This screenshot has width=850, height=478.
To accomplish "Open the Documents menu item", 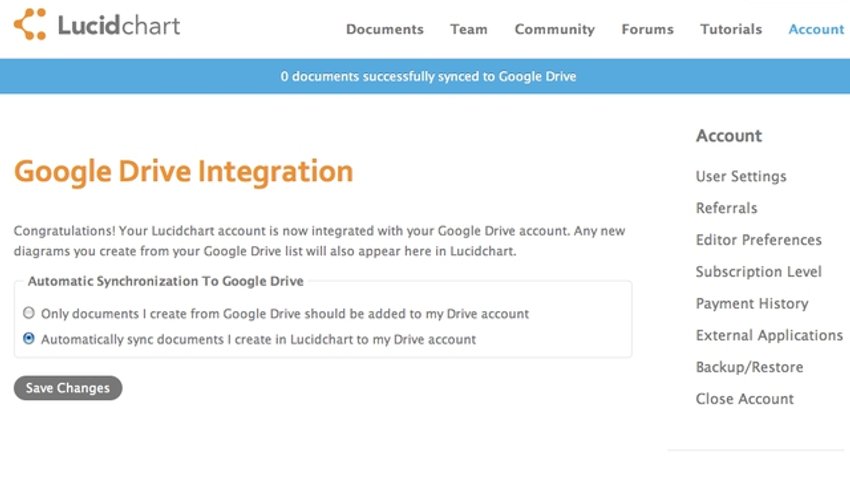I will 385,29.
